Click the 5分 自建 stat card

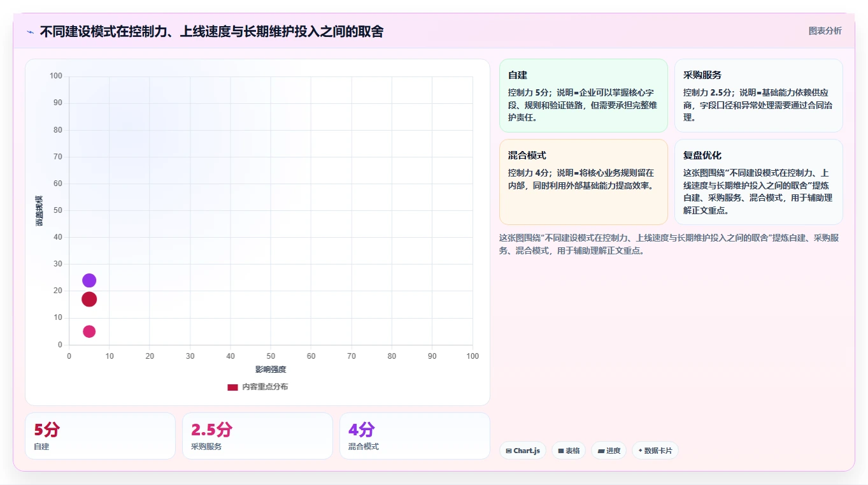[x=100, y=436]
